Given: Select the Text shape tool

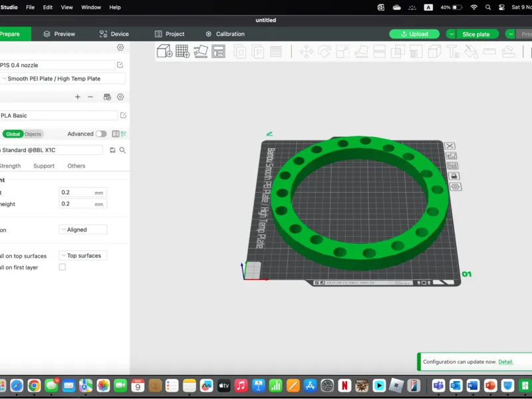Looking at the screenshot, I should click(453, 52).
